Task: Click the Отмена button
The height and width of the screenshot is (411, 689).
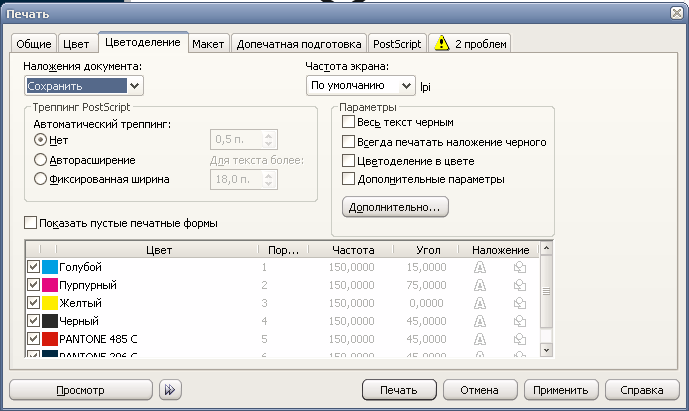Action: pos(480,390)
